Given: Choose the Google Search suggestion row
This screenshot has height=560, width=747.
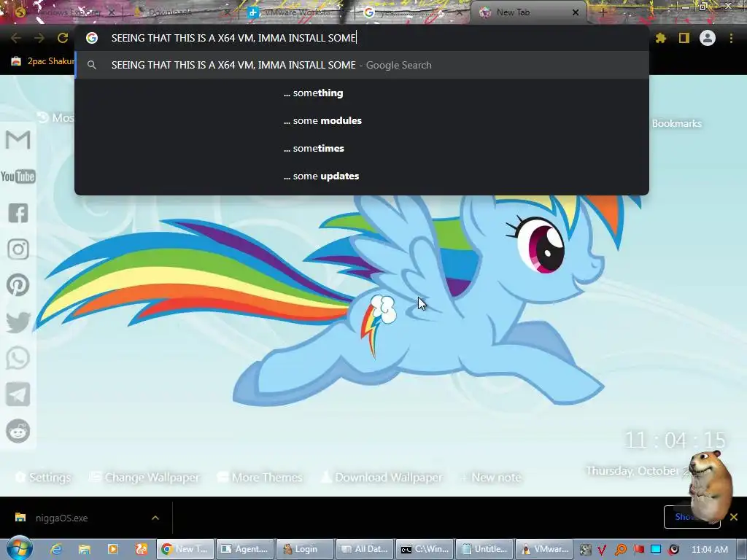Looking at the screenshot, I should tap(362, 65).
